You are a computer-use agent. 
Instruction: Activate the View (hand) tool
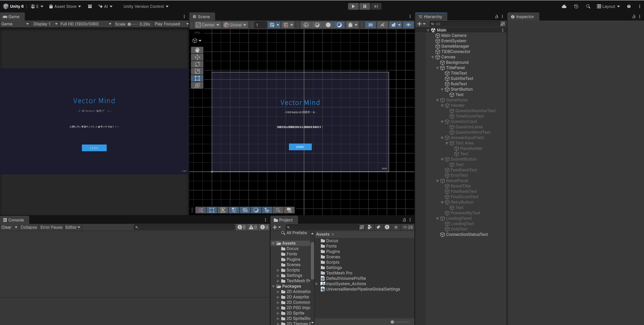[197, 50]
